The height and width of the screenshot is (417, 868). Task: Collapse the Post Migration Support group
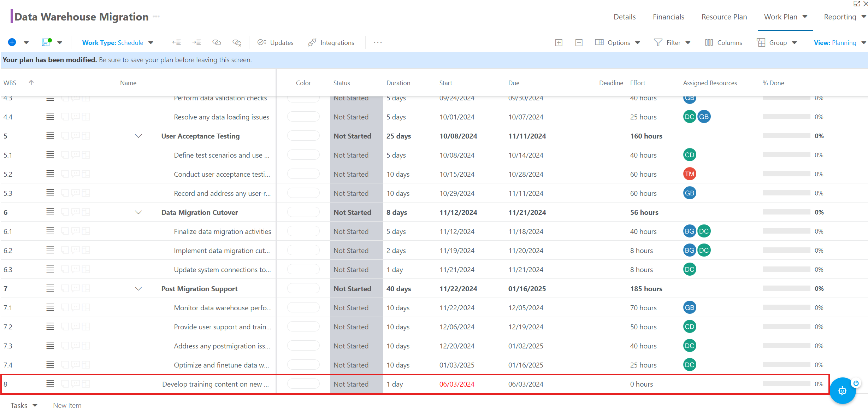click(138, 289)
